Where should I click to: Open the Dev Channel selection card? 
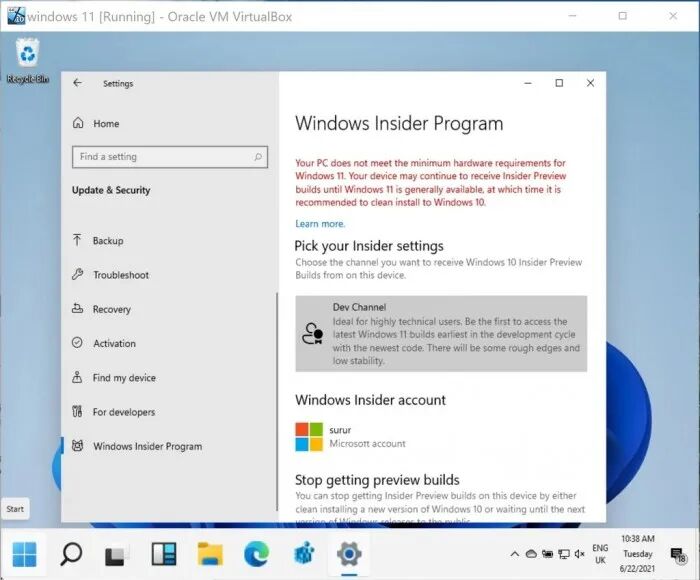tap(441, 334)
